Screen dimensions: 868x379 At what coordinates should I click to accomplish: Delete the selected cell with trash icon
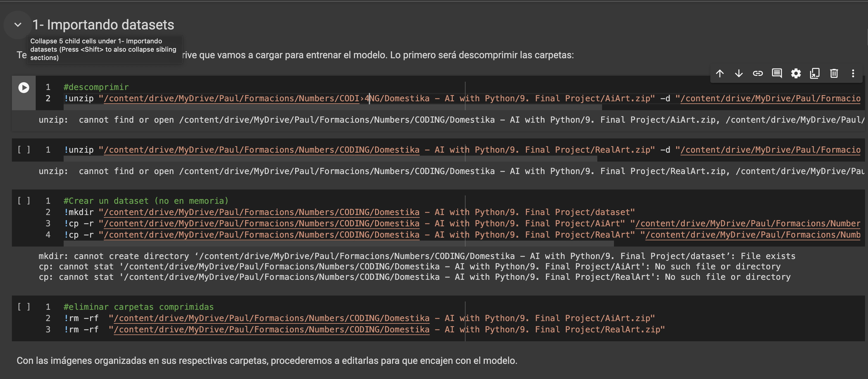(834, 73)
